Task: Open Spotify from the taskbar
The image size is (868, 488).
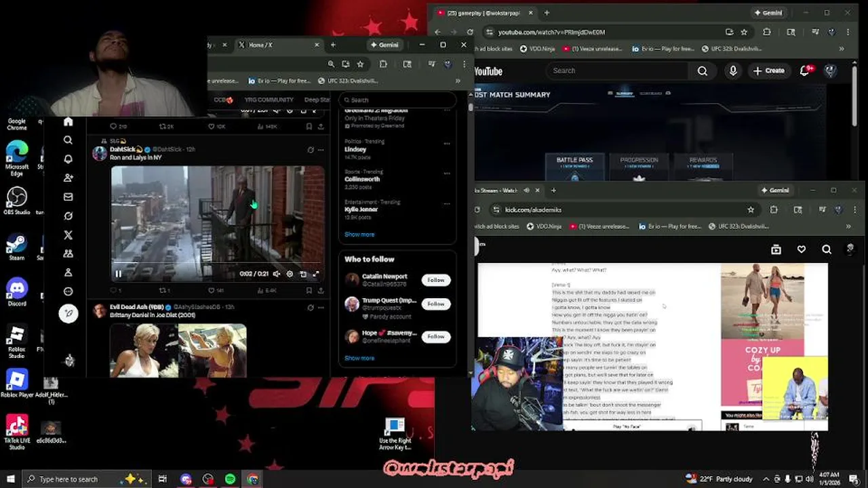Action: pos(231,479)
